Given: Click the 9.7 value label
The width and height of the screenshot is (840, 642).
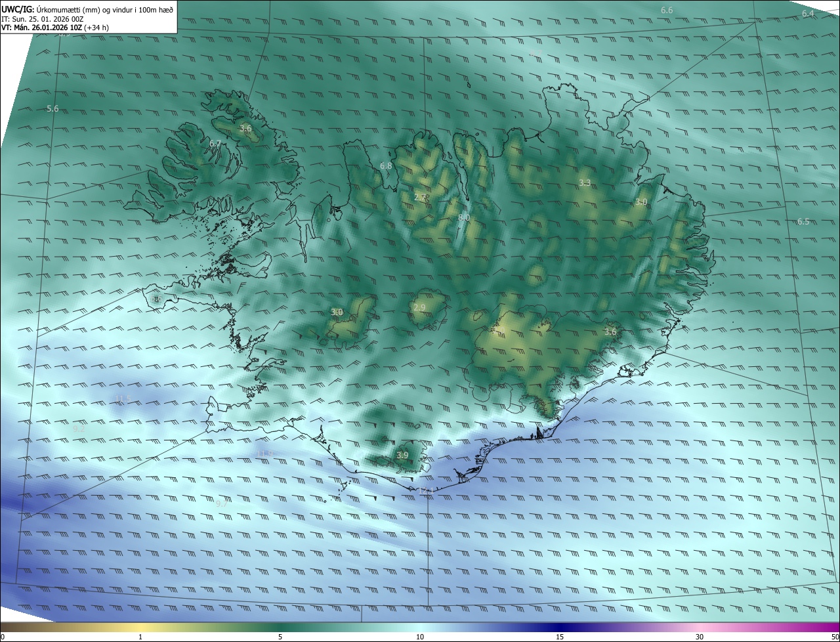Looking at the screenshot, I should click(221, 503).
